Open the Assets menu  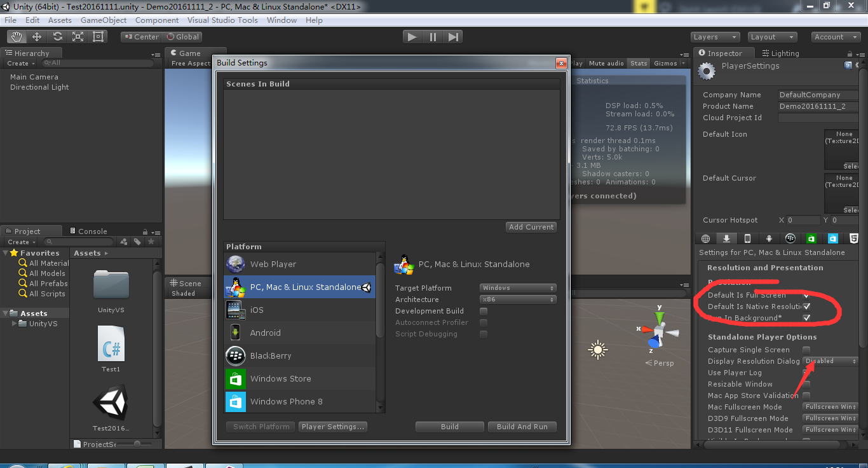tap(60, 20)
